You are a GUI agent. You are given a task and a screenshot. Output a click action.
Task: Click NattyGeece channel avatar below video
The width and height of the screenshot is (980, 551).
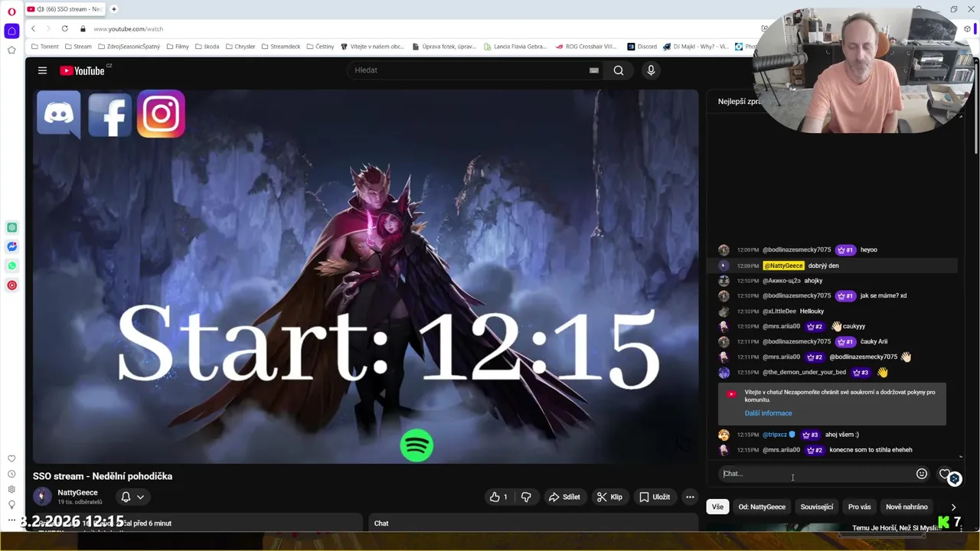42,497
